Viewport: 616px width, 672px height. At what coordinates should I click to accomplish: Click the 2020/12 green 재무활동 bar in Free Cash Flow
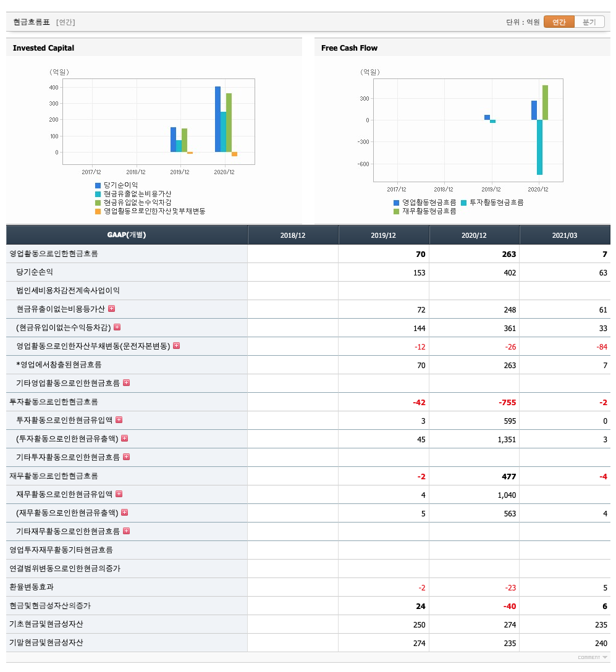546,103
